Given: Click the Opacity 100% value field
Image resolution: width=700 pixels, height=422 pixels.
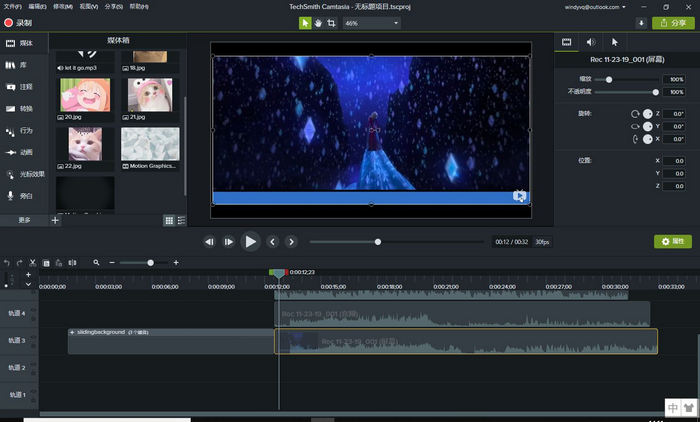Looking at the screenshot, I should [674, 92].
